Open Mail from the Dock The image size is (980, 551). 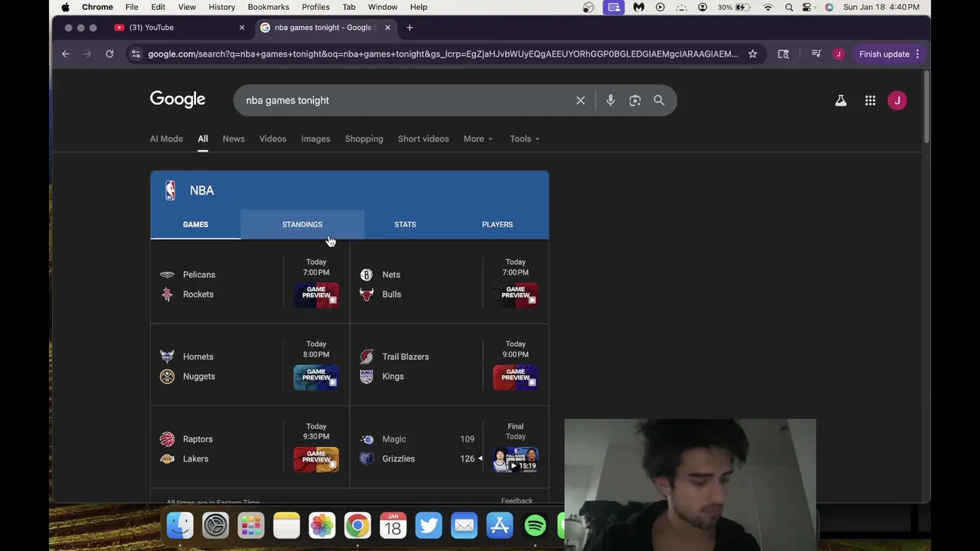point(464,526)
